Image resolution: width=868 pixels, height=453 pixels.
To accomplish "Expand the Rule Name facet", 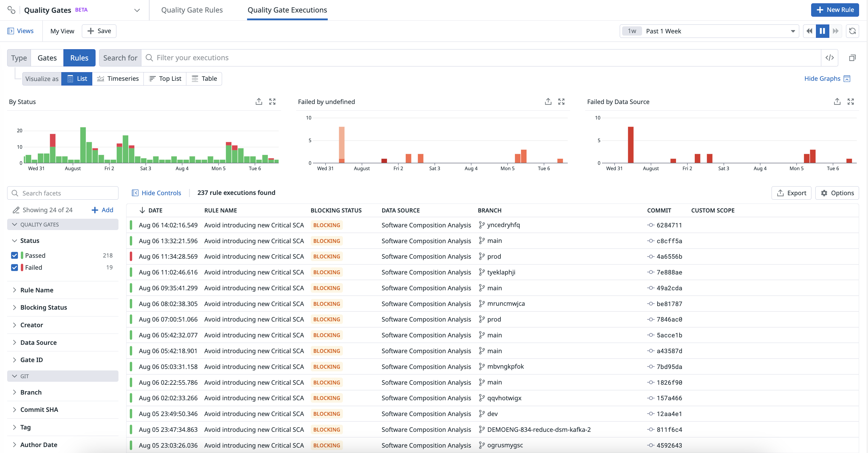I will (36, 290).
